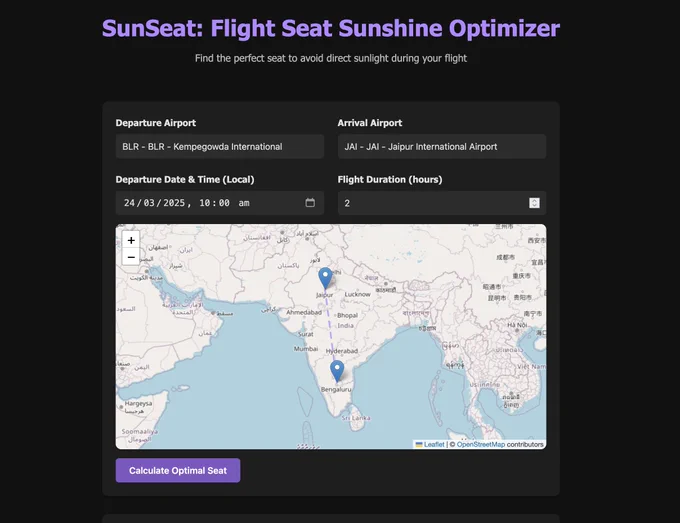Click the flight duration stepper arrows

coord(534,203)
